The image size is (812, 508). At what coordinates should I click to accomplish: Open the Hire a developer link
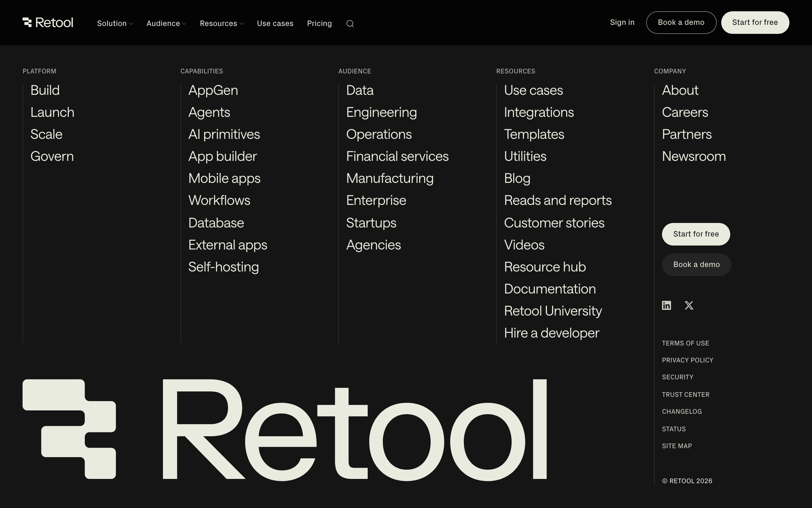click(551, 333)
